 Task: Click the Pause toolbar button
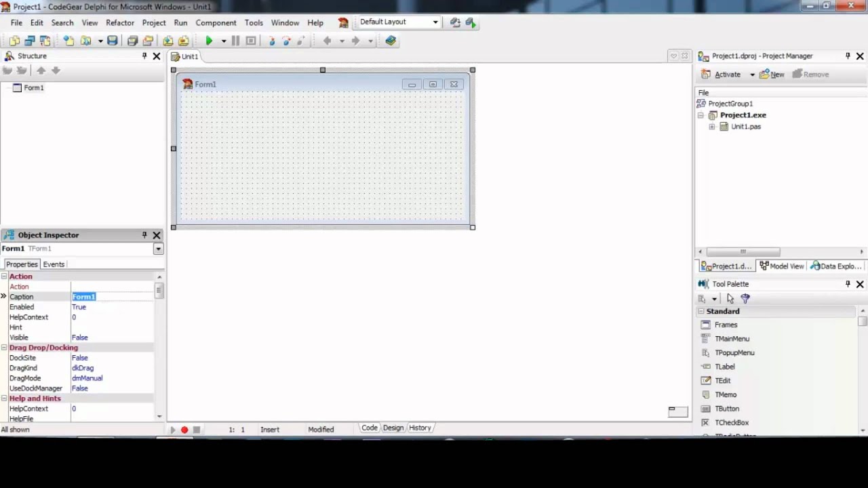pos(235,41)
